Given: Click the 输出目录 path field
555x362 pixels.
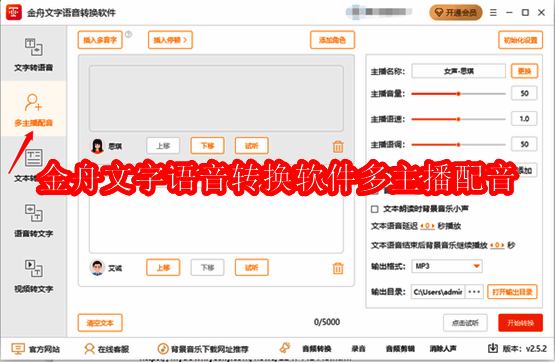Looking at the screenshot, I should pos(438,292).
